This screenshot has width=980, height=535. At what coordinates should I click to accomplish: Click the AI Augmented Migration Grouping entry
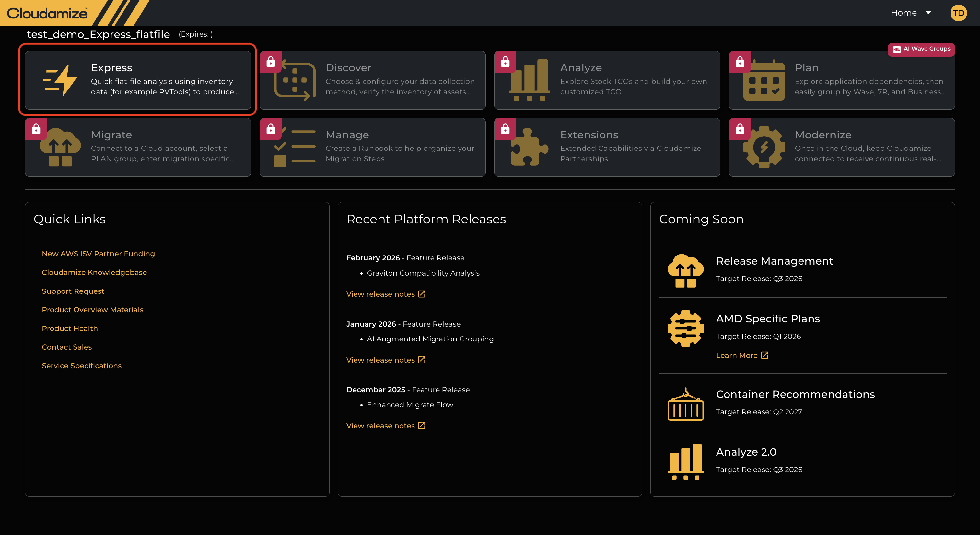click(x=430, y=339)
